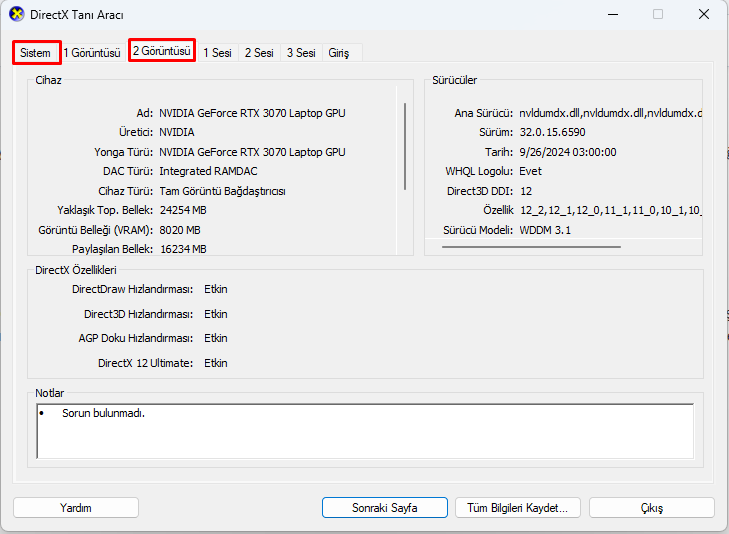Click the DirectX 12 Ultimate Etkin value
729x534 pixels.
pyautogui.click(x=216, y=363)
